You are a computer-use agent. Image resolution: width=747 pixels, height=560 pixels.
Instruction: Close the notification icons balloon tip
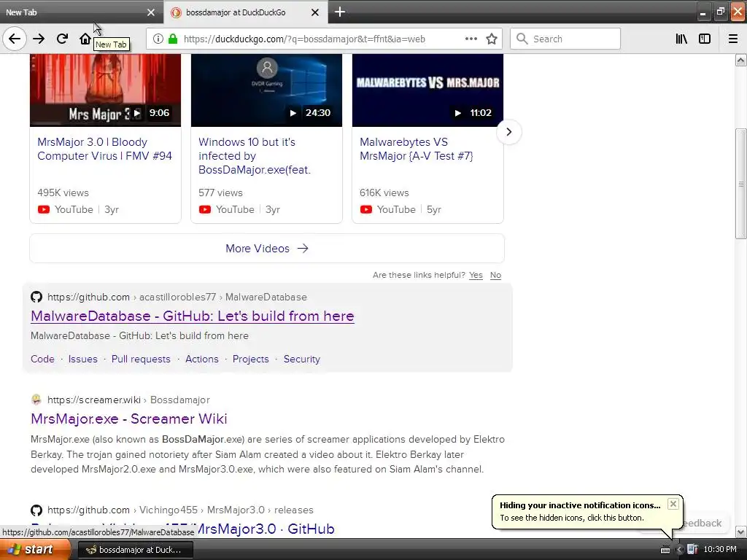click(673, 504)
